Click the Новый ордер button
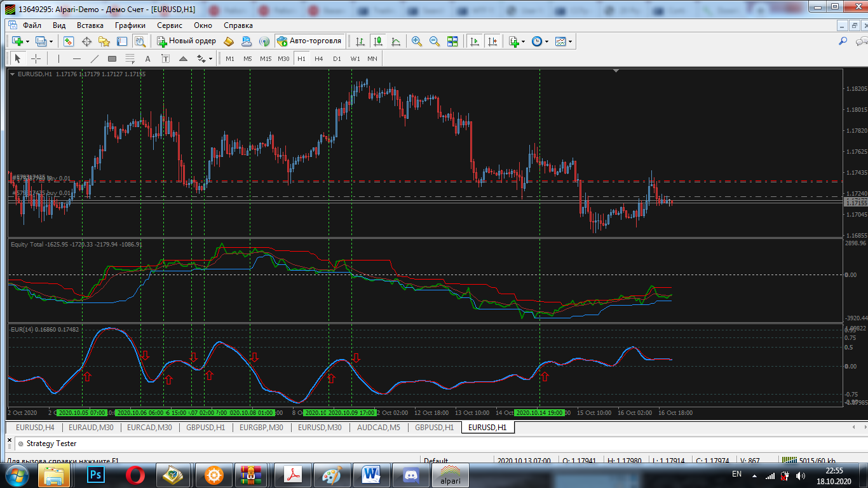Viewport: 868px width, 488px height. (187, 41)
